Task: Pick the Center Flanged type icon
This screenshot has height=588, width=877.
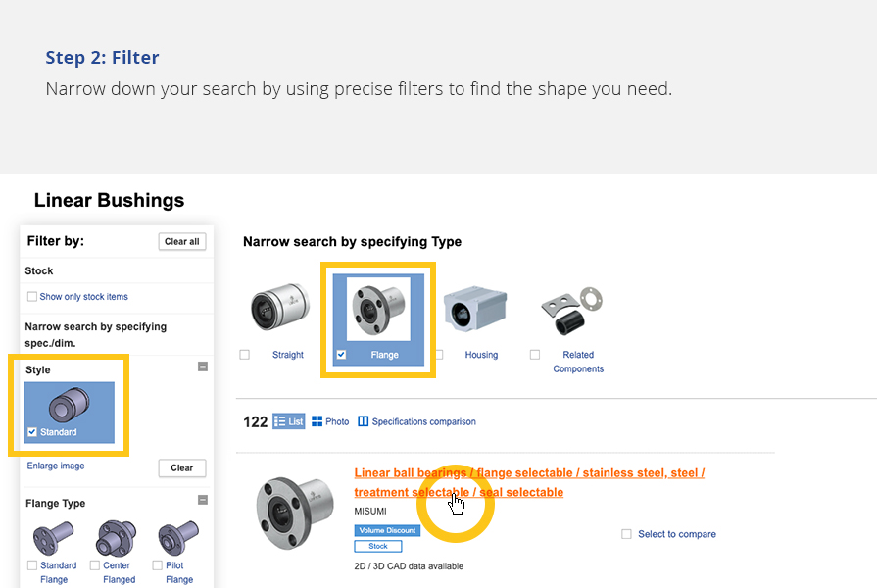Action: pyautogui.click(x=116, y=538)
